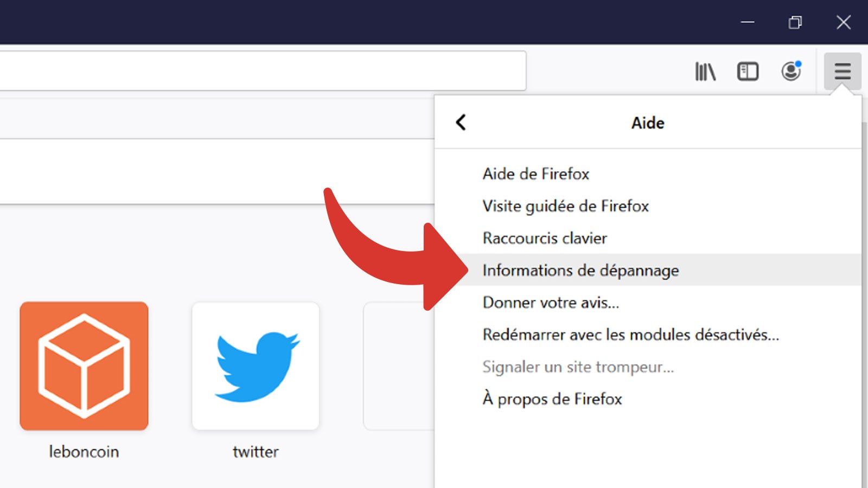Show Raccourcis clavier
The height and width of the screenshot is (488, 868).
648,238
